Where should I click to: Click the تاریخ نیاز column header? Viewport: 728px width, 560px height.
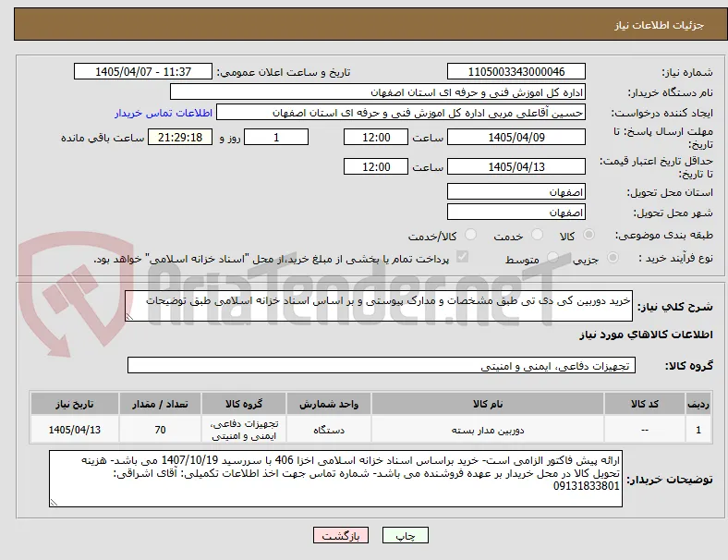75,404
